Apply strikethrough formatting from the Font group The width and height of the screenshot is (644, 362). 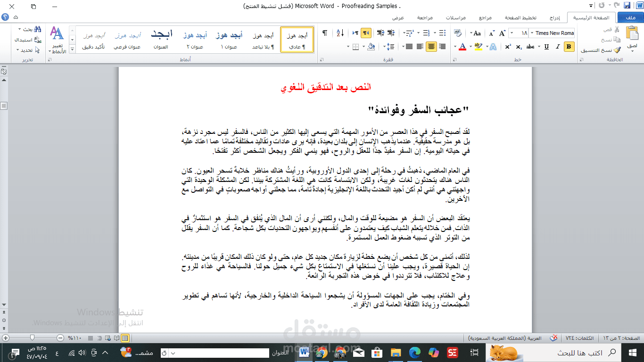(530, 47)
